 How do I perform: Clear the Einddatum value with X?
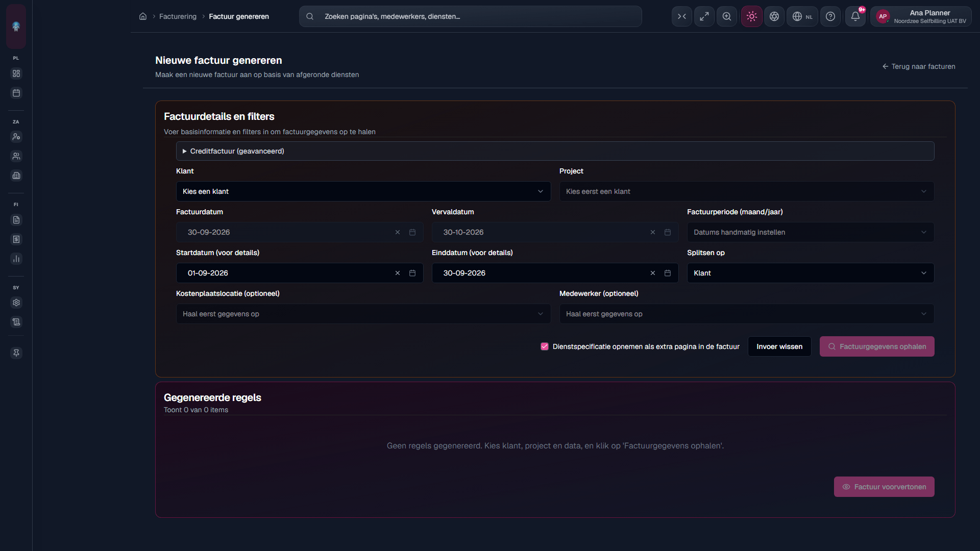click(653, 273)
